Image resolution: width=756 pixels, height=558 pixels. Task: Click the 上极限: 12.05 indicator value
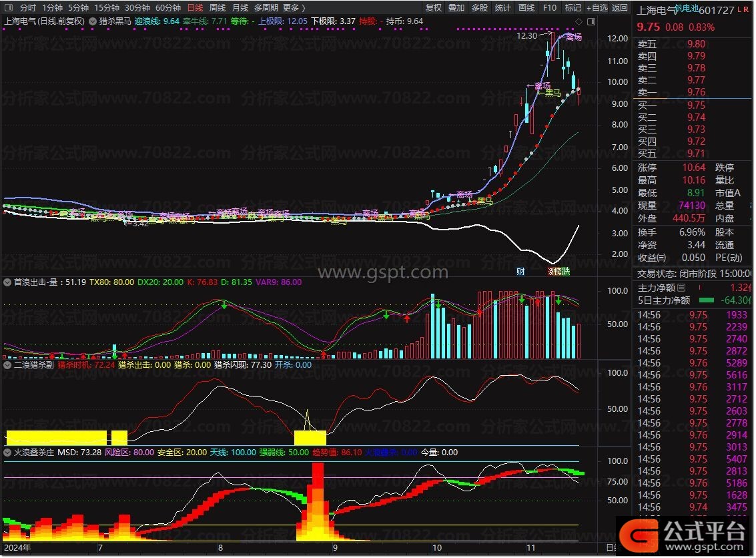point(282,21)
